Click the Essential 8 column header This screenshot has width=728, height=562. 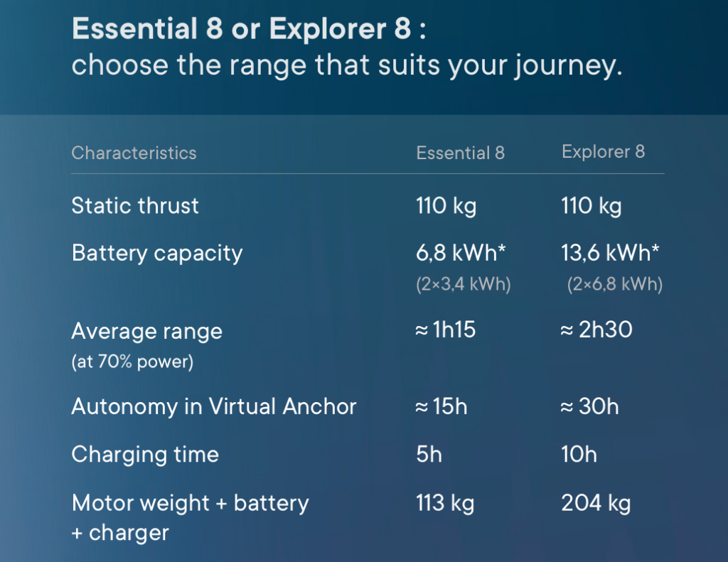460,153
